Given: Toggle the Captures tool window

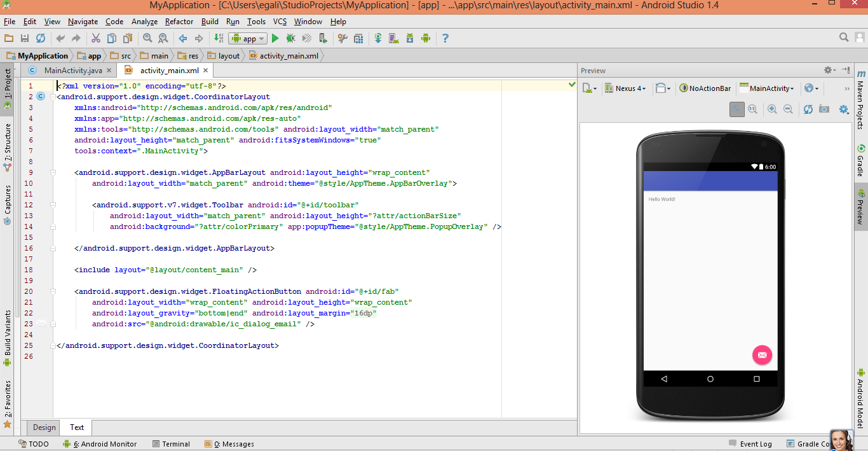Looking at the screenshot, I should tap(8, 204).
